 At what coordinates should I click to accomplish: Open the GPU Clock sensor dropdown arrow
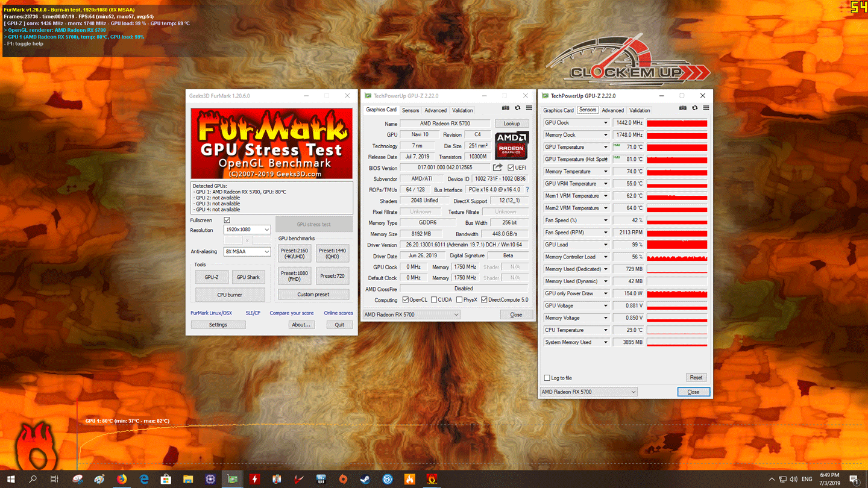tap(605, 123)
